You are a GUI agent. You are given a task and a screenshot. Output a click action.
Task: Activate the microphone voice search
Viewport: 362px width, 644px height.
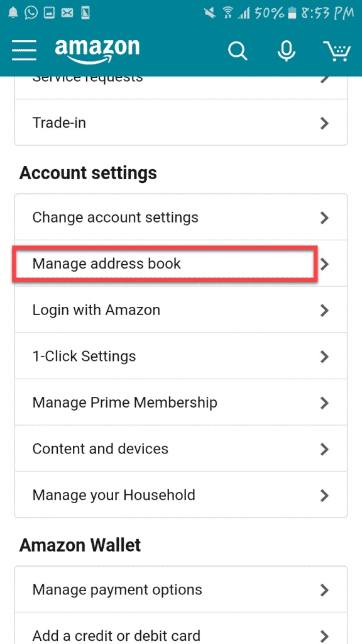click(286, 51)
